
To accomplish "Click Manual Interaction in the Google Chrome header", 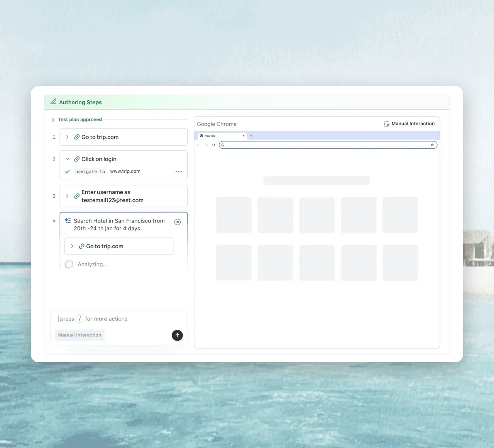I will tap(409, 124).
